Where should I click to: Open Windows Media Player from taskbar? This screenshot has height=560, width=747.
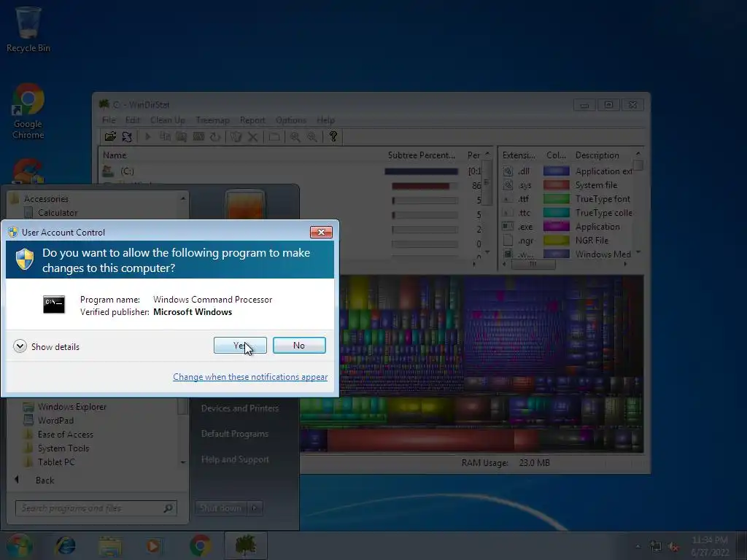(x=153, y=545)
